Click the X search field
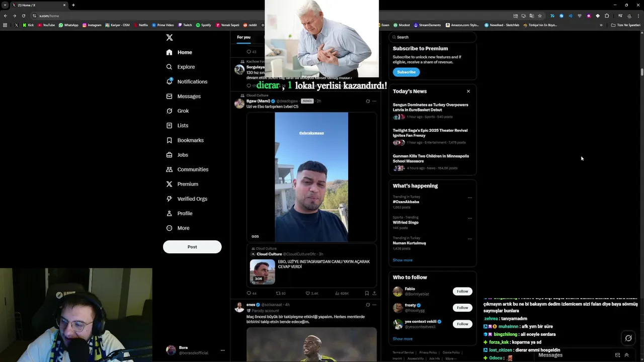The width and height of the screenshot is (644, 362). (433, 37)
